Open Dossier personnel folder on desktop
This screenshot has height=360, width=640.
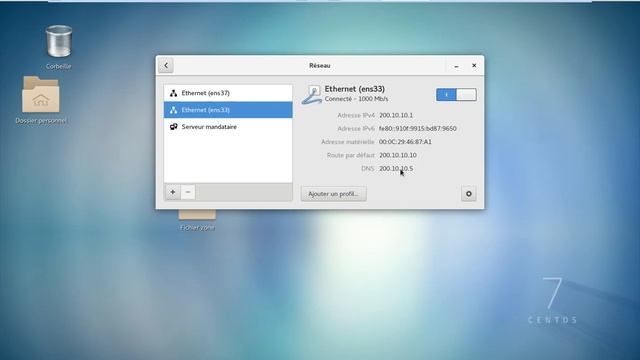pyautogui.click(x=40, y=94)
